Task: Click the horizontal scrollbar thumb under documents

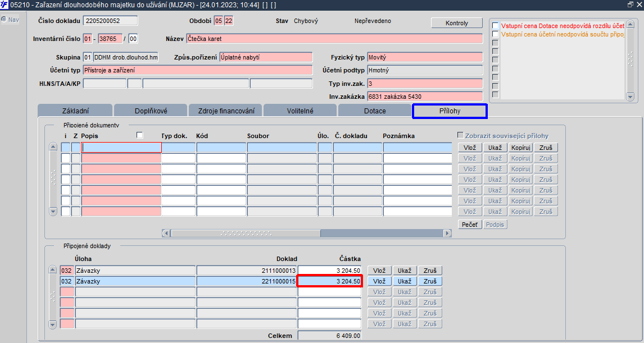Action: click(246, 233)
